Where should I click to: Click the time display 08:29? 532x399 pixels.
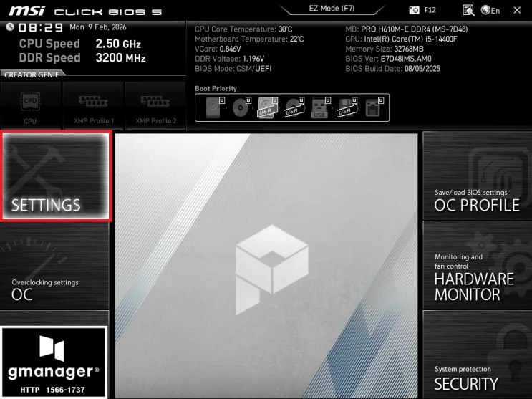[x=41, y=27]
